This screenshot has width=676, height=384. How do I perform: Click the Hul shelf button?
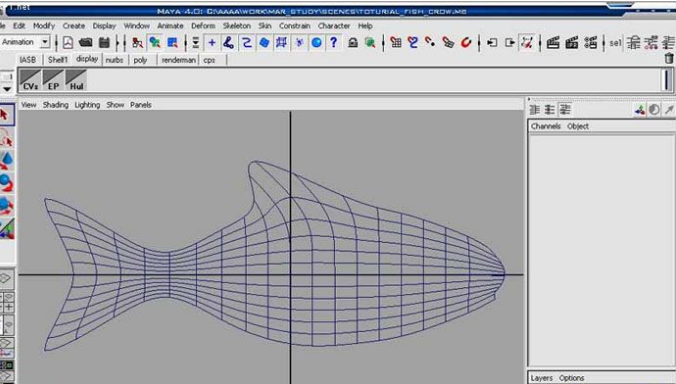[x=76, y=80]
